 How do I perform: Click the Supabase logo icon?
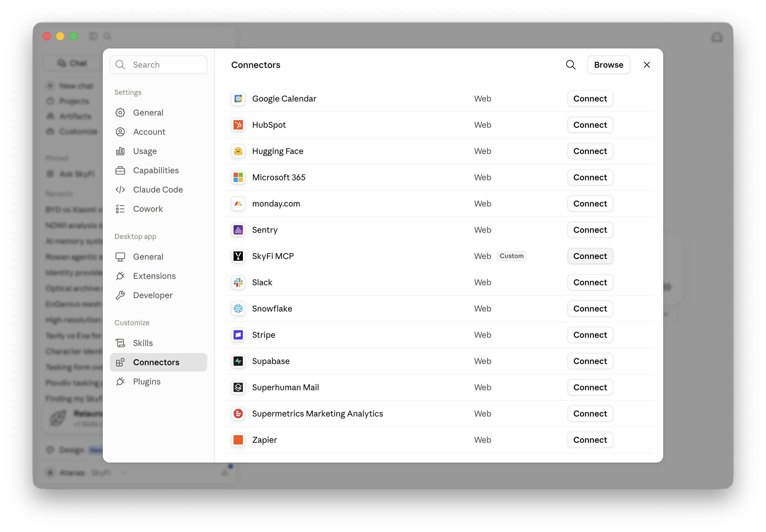[x=238, y=361]
